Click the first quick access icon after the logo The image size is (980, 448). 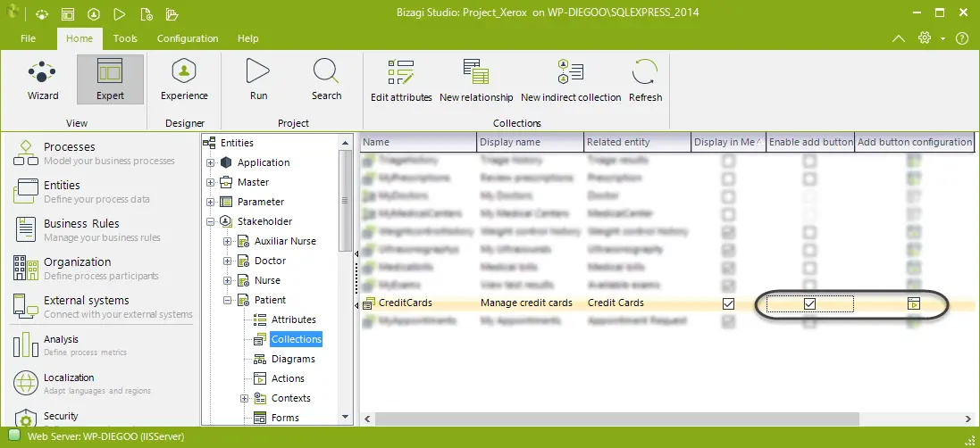tap(41, 13)
